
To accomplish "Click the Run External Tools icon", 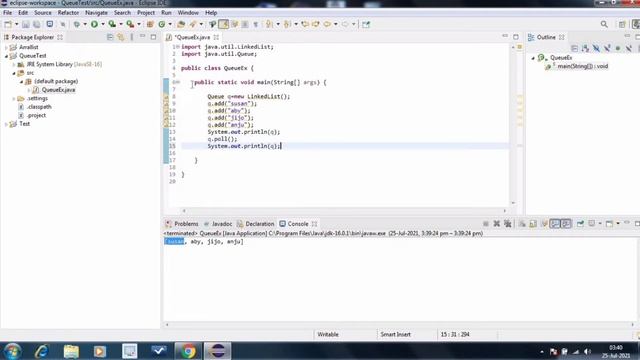I will pos(130,24).
